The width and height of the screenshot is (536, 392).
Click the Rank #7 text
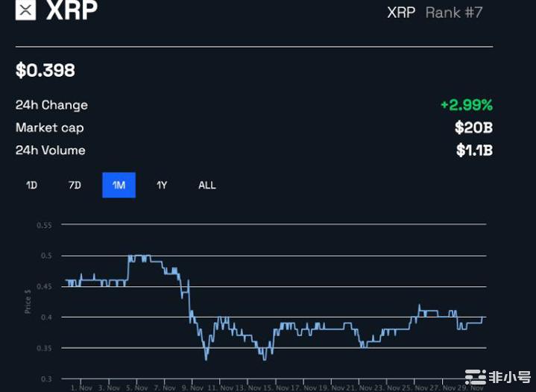[x=454, y=13]
